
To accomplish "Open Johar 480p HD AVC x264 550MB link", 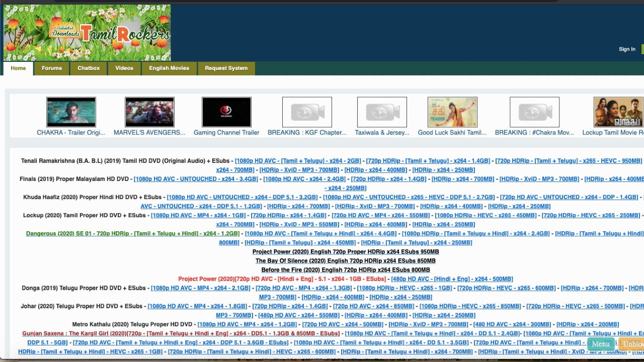I will [x=299, y=315].
